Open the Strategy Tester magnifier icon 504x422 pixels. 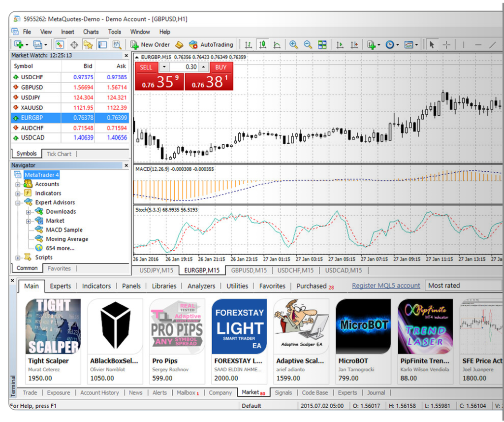coord(117,45)
